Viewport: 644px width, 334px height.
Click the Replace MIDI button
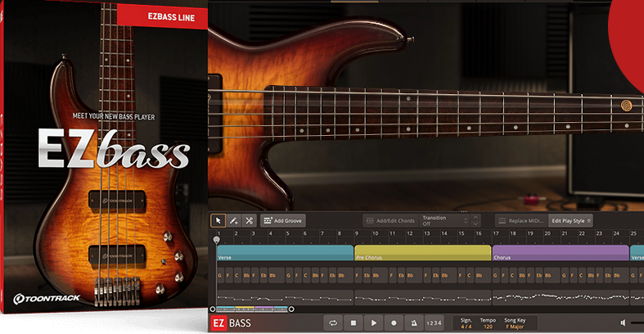521,220
